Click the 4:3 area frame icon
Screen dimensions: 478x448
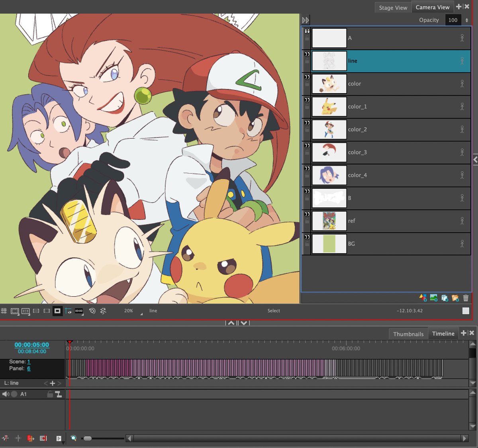click(36, 311)
